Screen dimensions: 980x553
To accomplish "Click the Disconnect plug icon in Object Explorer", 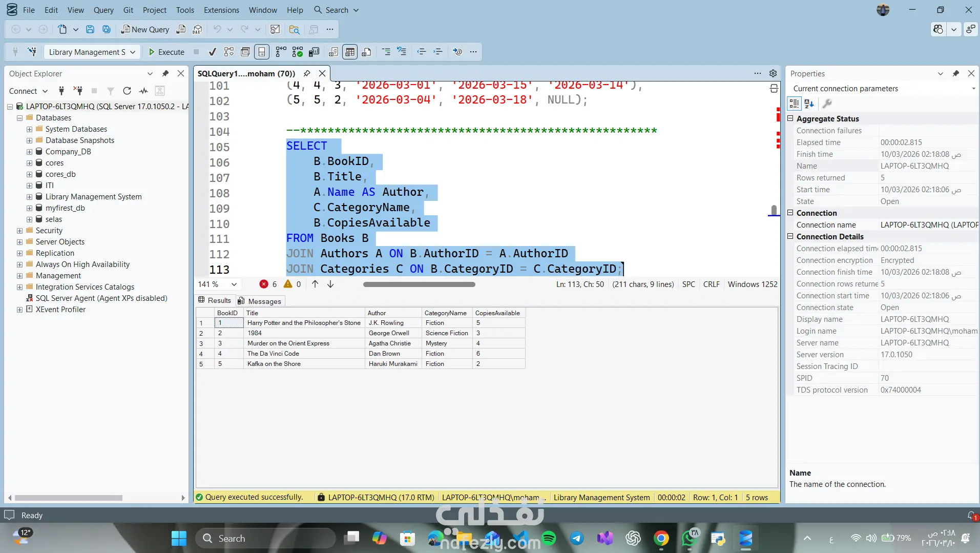I will point(78,91).
